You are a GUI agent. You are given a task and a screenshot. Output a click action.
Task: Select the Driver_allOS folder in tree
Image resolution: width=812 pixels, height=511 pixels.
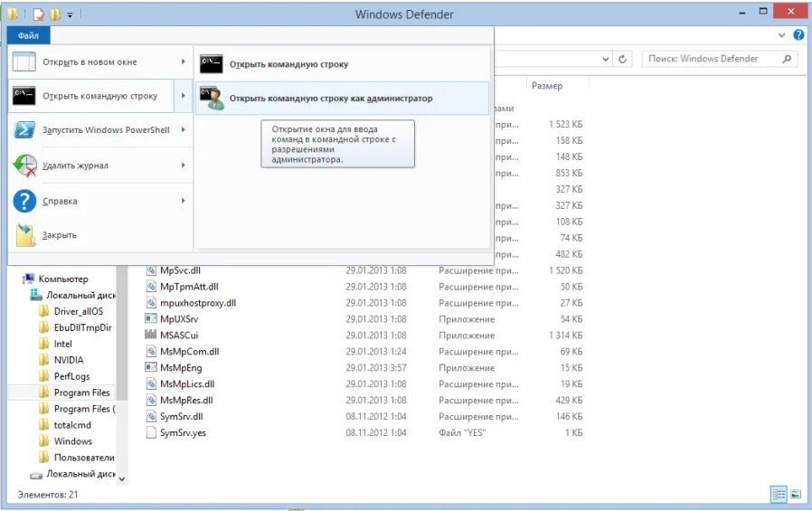[78, 311]
